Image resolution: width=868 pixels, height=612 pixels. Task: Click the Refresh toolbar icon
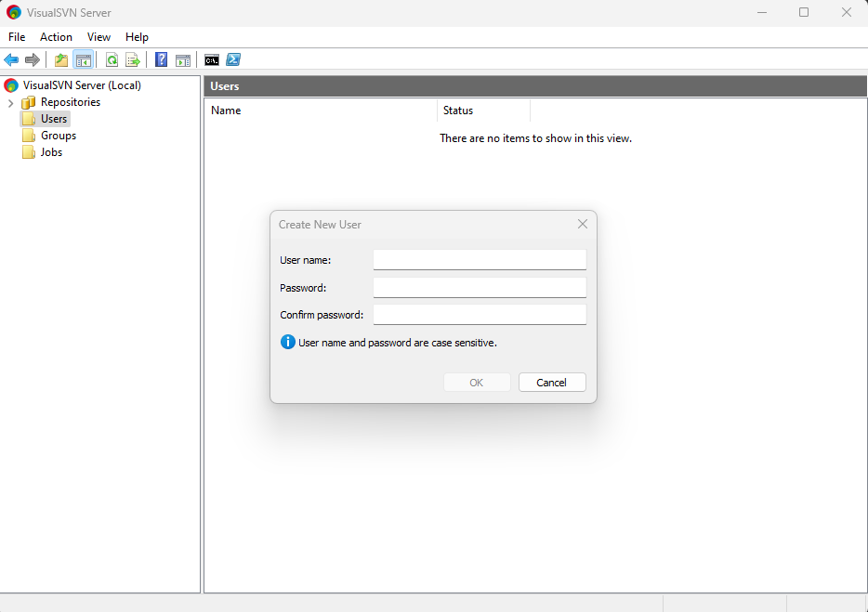point(112,60)
